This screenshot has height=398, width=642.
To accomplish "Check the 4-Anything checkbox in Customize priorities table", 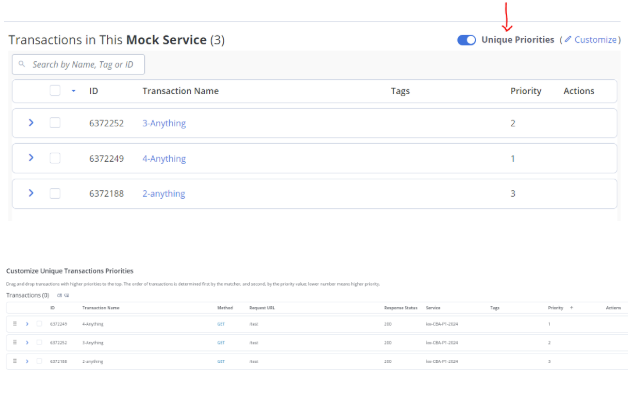I will pos(39,324).
